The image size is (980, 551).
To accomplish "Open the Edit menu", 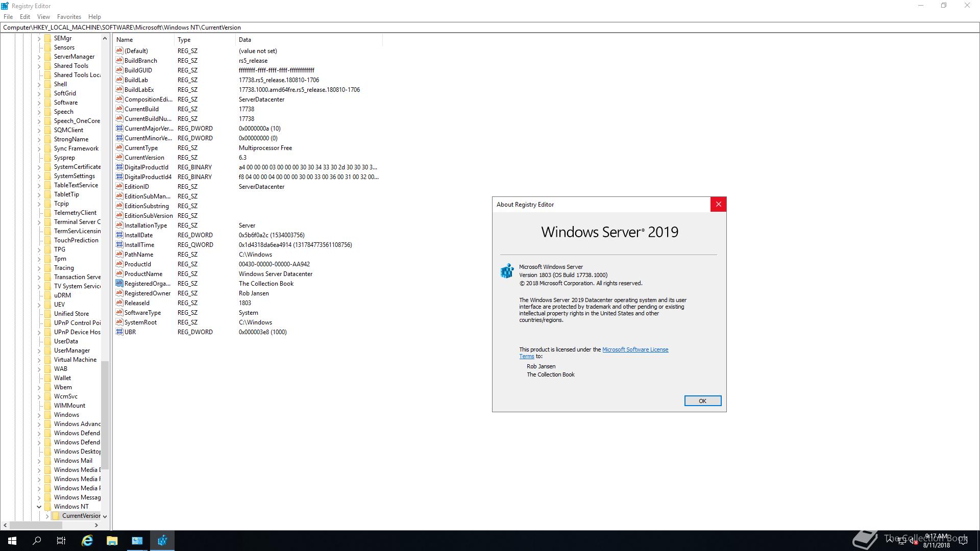I will 25,16.
